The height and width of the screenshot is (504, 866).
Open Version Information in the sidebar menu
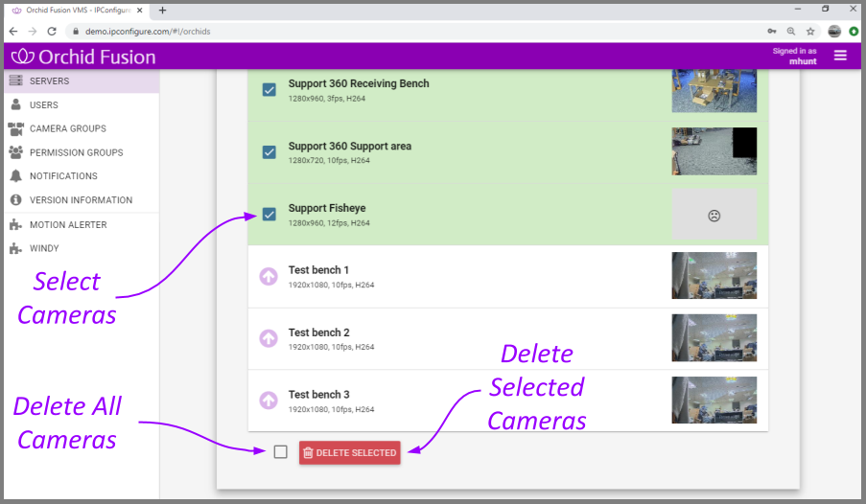click(x=82, y=200)
